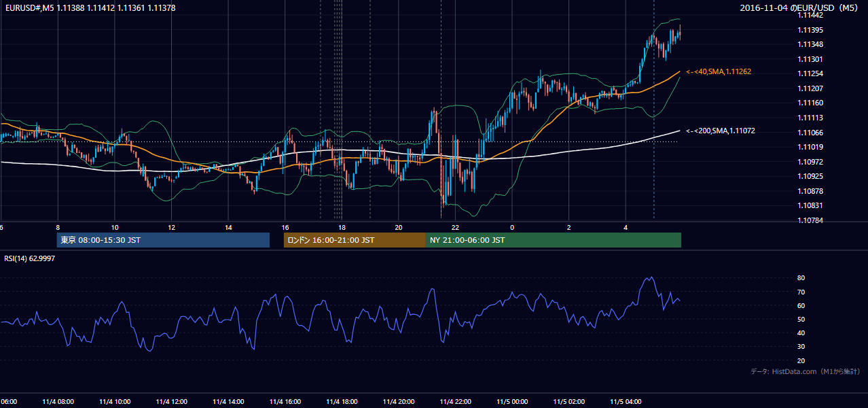Click price level 1.11066 on the axis

(810, 133)
